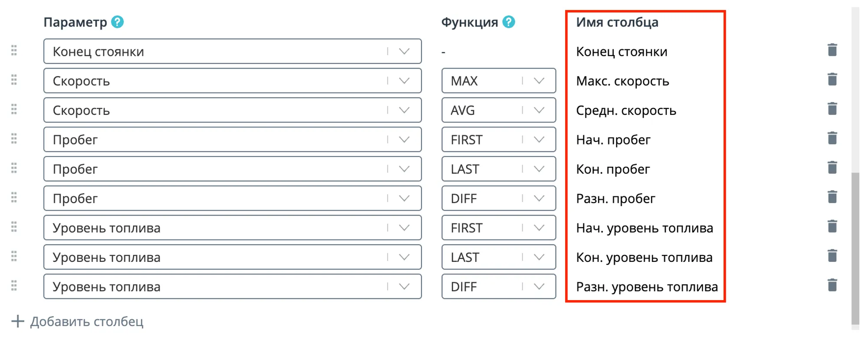The width and height of the screenshot is (868, 343).
Task: Click the vertical scrollbar thumb
Action: point(855,248)
